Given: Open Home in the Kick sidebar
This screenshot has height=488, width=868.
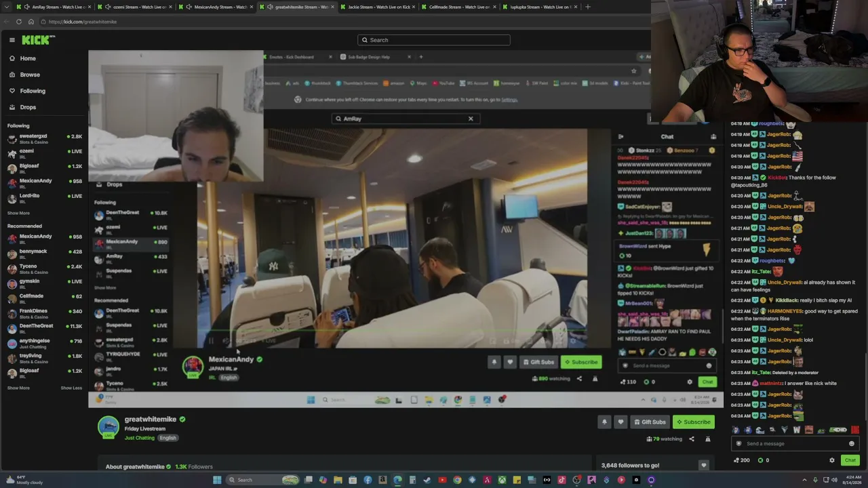Looking at the screenshot, I should coord(28,58).
